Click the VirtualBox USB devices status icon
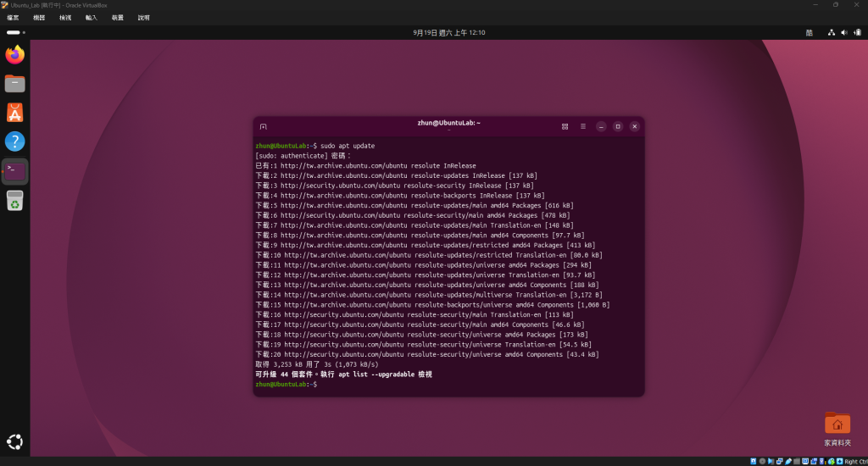 pyautogui.click(x=788, y=461)
